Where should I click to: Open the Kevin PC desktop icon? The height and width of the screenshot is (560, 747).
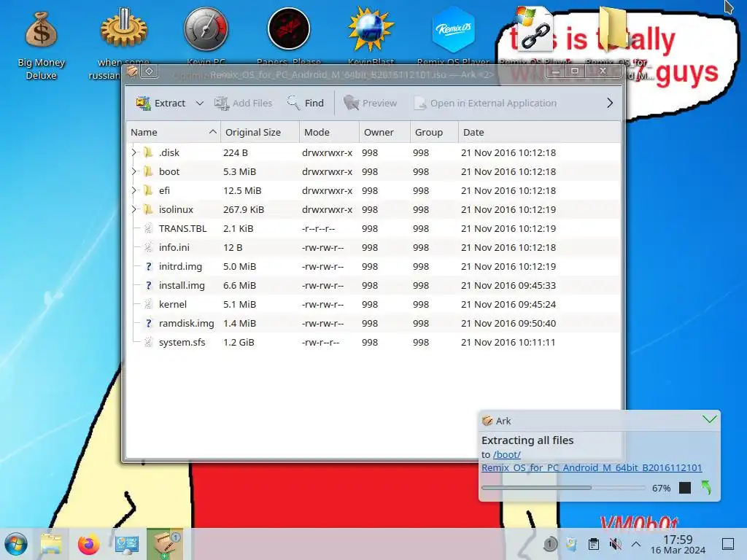pyautogui.click(x=206, y=36)
